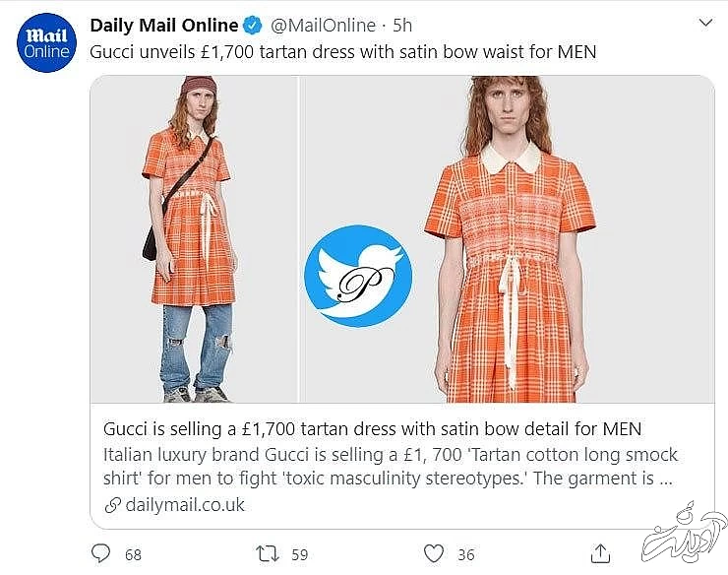Viewport: 728px width, 575px height.
Task: Click the 59 retweets count
Action: point(300,555)
